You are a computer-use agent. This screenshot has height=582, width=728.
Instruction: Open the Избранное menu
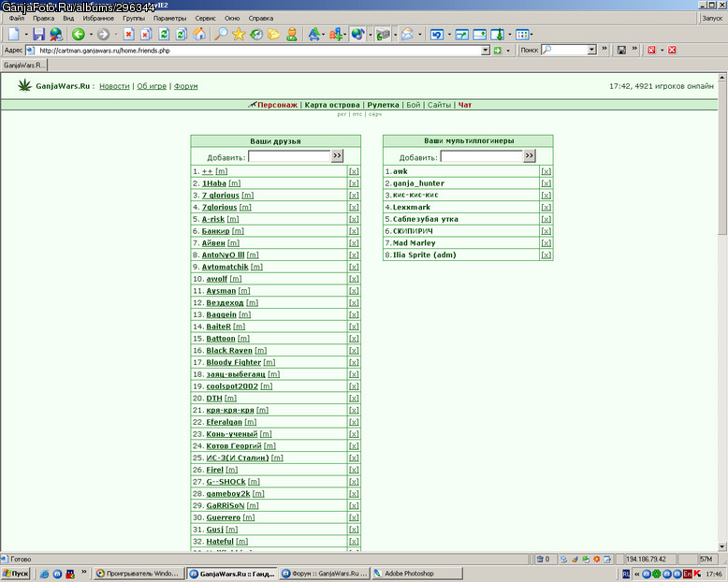[x=98, y=19]
